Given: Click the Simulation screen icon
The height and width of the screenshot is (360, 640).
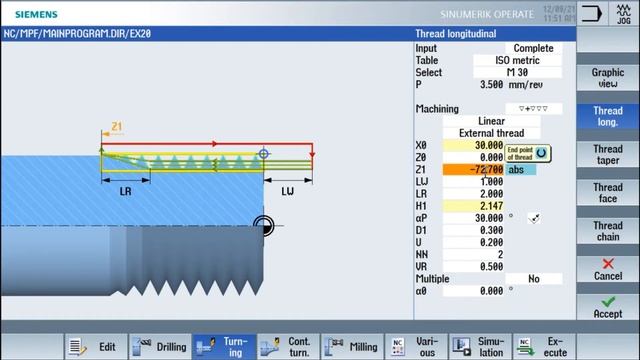Looking at the screenshot, I should (462, 347).
